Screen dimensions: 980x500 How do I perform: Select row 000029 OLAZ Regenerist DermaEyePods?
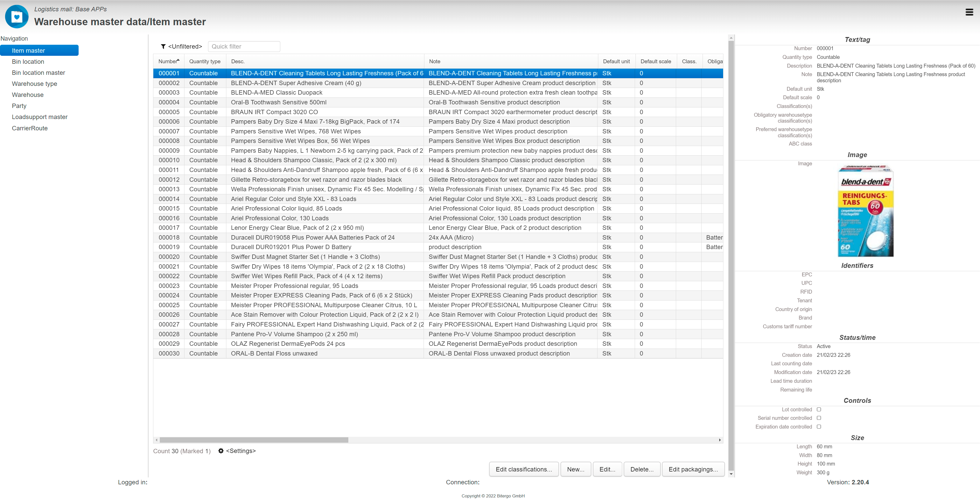click(438, 344)
